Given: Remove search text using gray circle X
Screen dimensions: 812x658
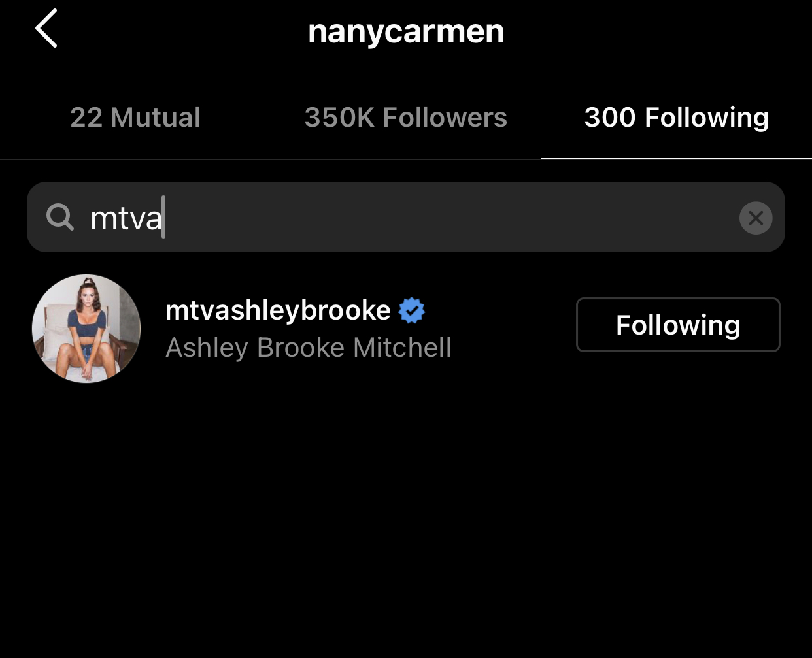Looking at the screenshot, I should [756, 218].
